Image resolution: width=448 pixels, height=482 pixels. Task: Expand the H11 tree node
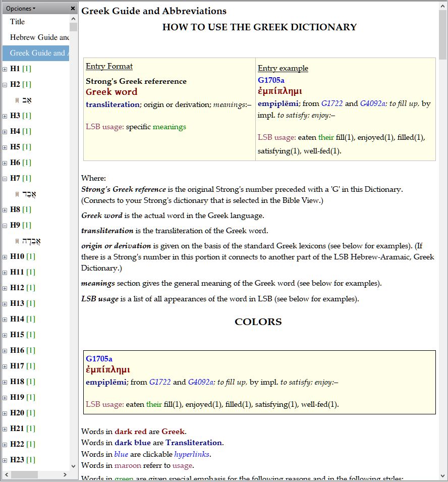(5, 273)
